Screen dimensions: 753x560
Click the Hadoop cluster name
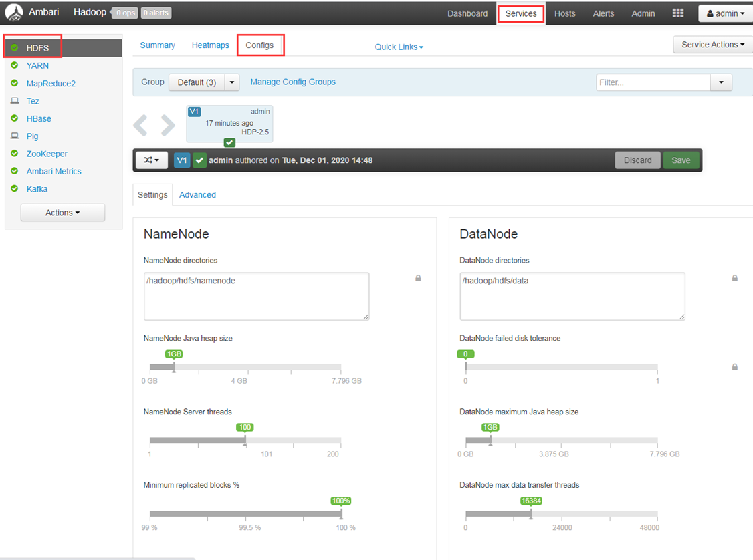[90, 12]
